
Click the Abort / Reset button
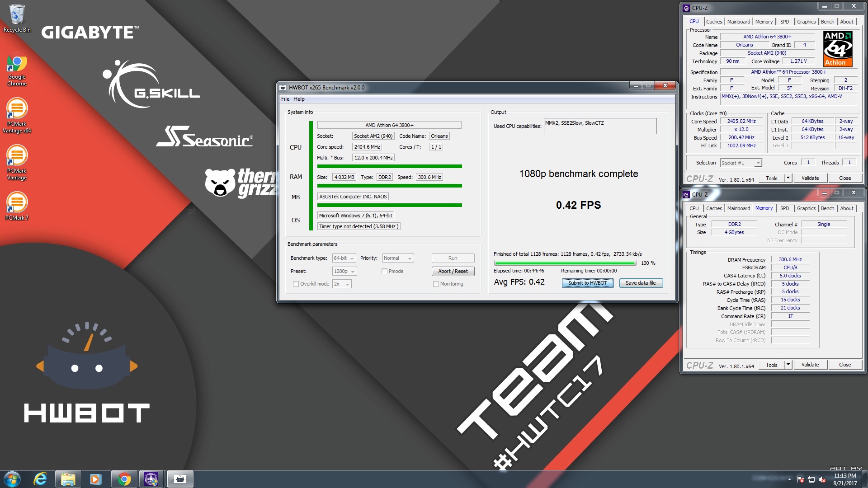pyautogui.click(x=453, y=271)
